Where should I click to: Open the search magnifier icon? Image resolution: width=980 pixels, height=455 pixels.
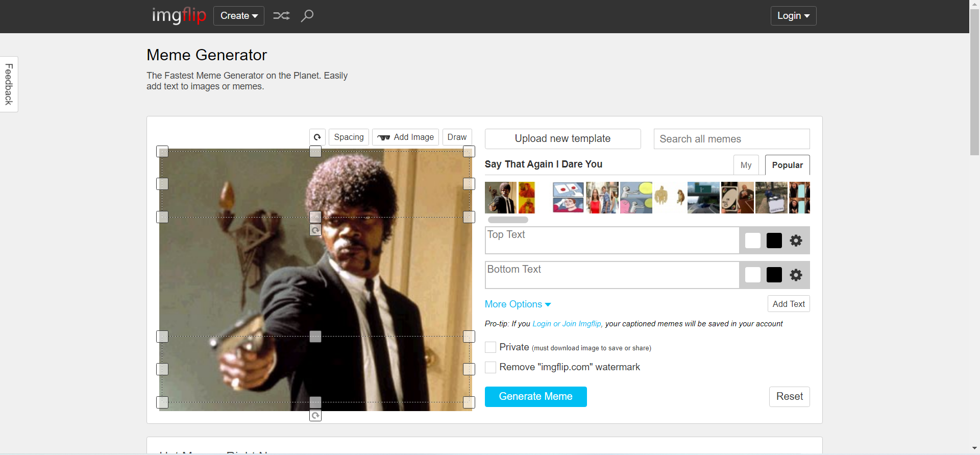click(307, 16)
